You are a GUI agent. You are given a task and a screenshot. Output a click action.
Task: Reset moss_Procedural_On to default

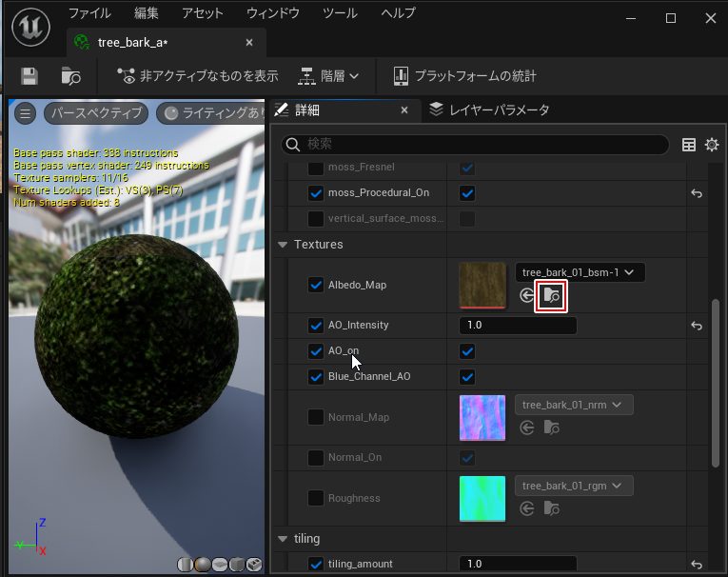click(x=696, y=193)
